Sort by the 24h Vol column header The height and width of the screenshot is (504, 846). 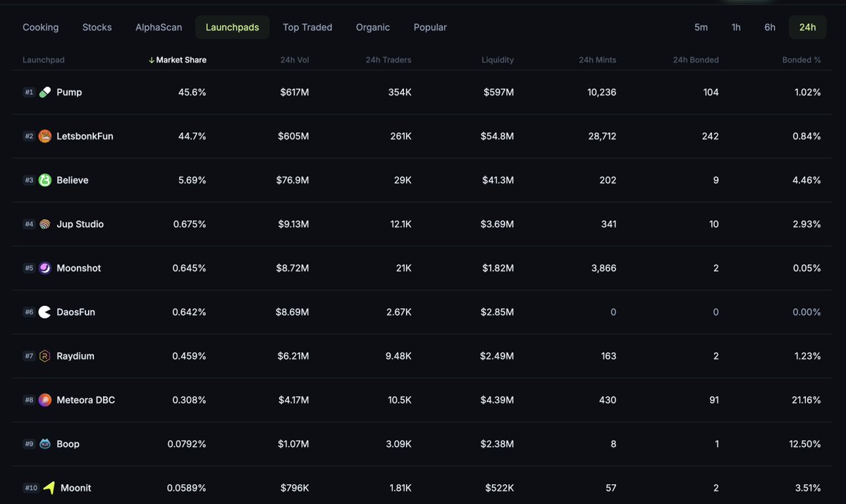(x=294, y=60)
